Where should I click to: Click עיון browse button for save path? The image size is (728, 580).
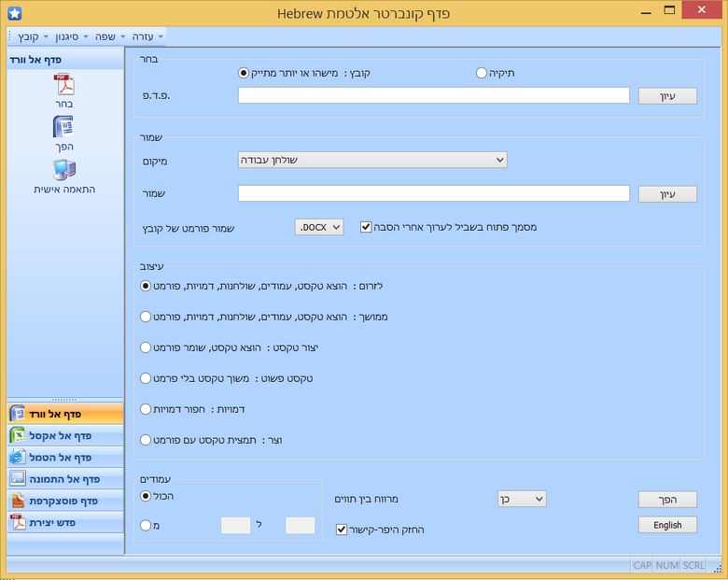tap(667, 194)
